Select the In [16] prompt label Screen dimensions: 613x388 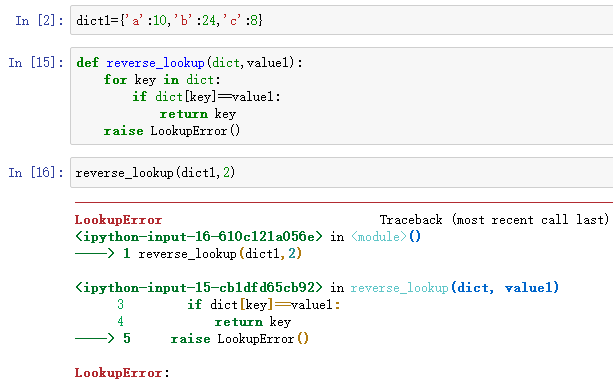tap(36, 172)
